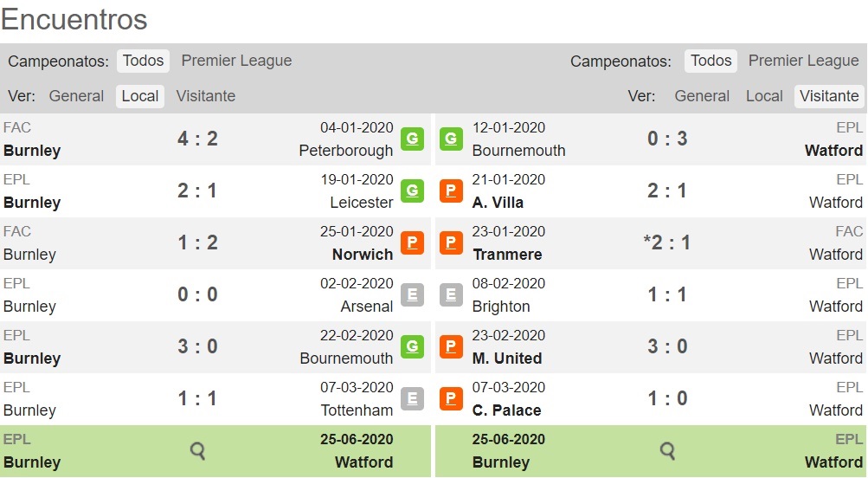Choose right Premier League filter
The height and width of the screenshot is (478, 868).
(803, 61)
